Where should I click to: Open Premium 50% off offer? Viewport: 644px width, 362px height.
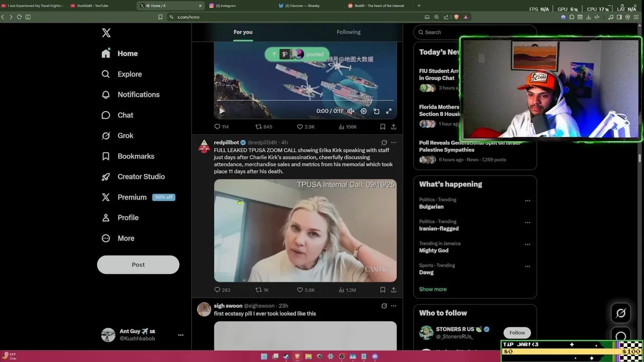point(138,197)
